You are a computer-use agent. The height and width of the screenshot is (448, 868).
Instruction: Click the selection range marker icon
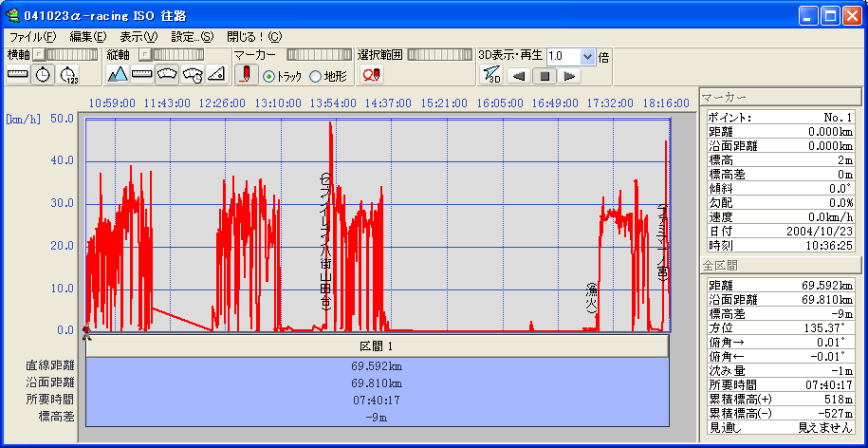click(371, 75)
